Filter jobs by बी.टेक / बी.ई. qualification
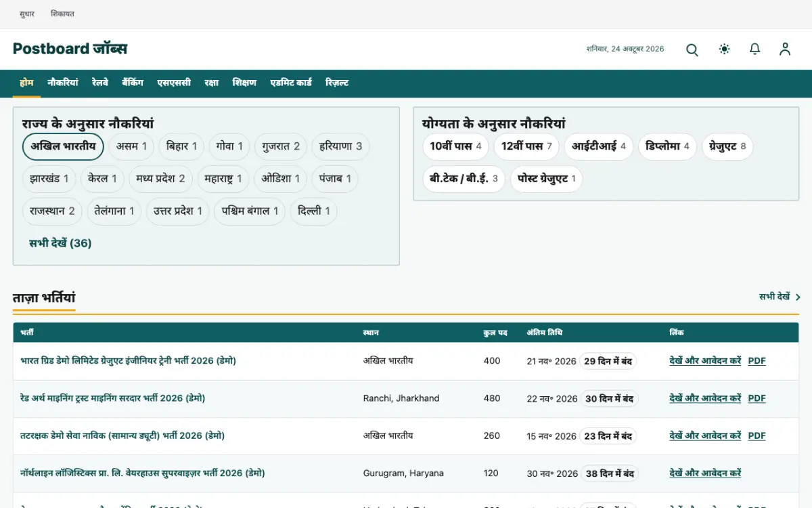 click(x=464, y=179)
